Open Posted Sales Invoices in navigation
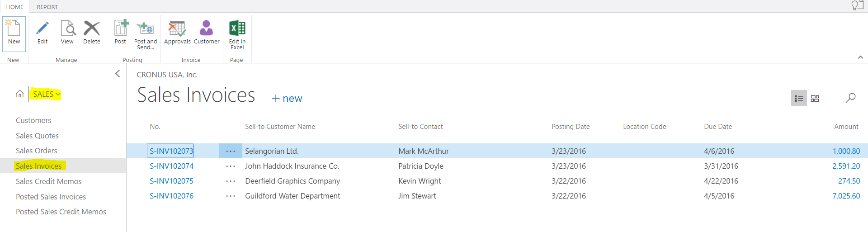The height and width of the screenshot is (232, 868). pos(51,197)
